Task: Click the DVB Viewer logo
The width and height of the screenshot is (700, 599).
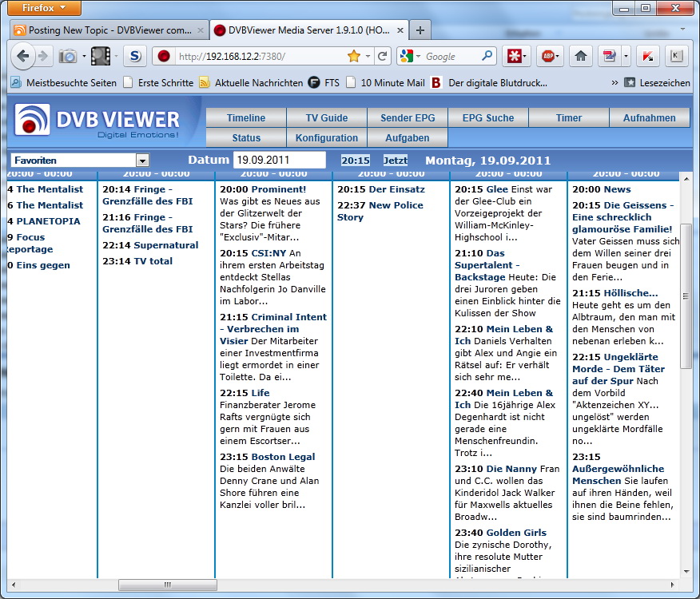Action: click(97, 120)
